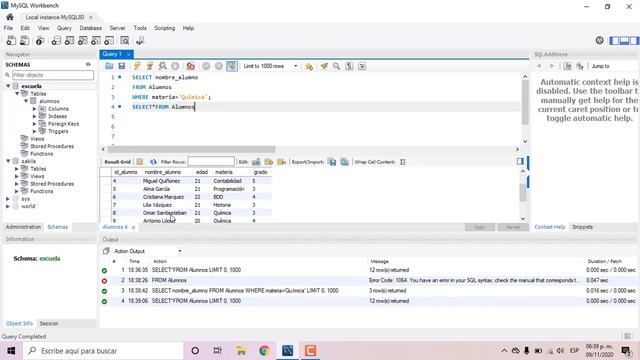The height and width of the screenshot is (360, 640).
Task: Switch to Snippets tab
Action: [582, 227]
